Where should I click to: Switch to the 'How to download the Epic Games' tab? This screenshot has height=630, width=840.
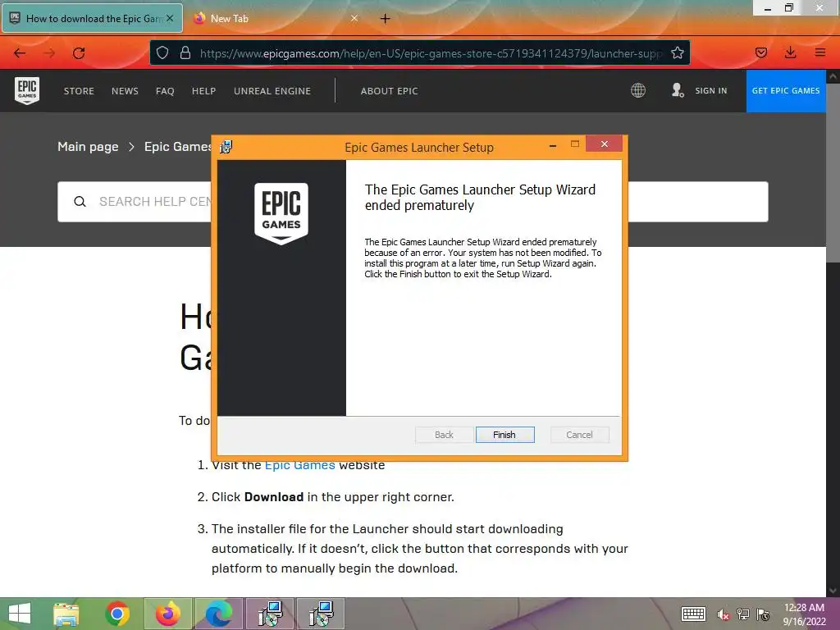(x=92, y=18)
